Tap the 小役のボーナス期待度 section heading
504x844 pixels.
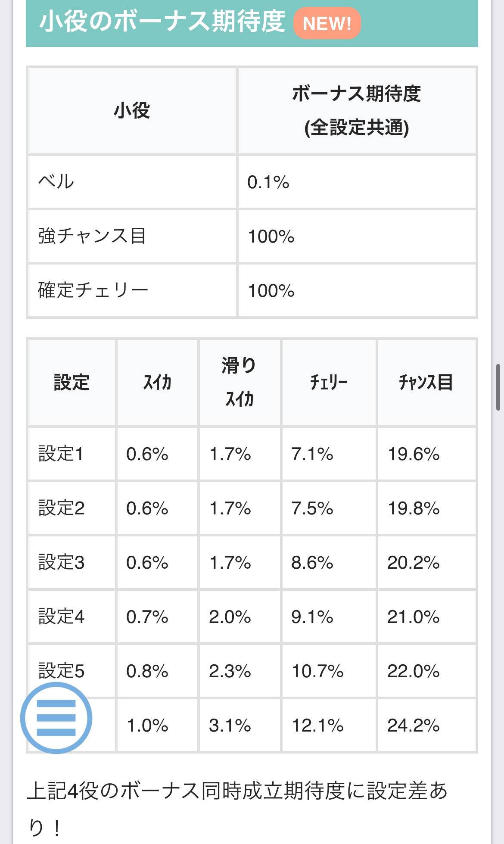pos(162,22)
